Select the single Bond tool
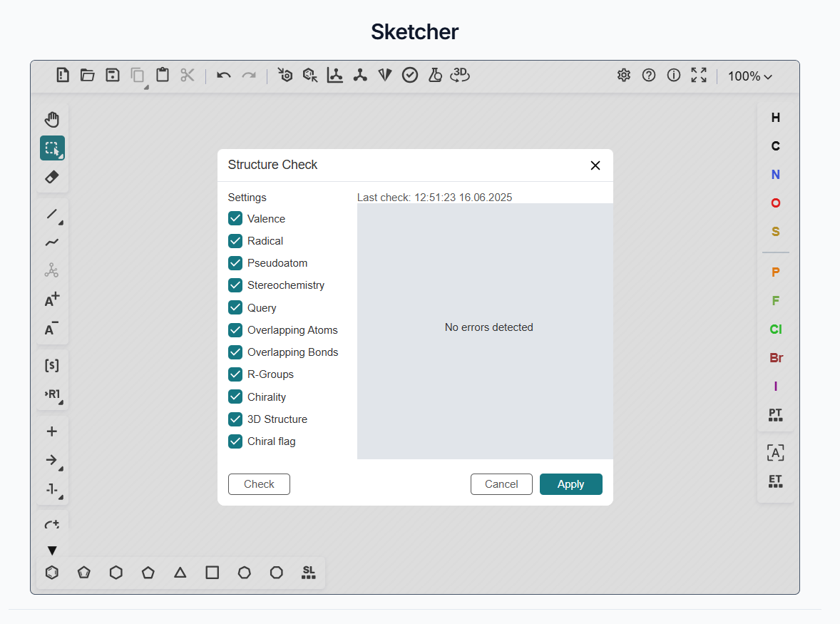The width and height of the screenshot is (840, 624). pos(51,215)
